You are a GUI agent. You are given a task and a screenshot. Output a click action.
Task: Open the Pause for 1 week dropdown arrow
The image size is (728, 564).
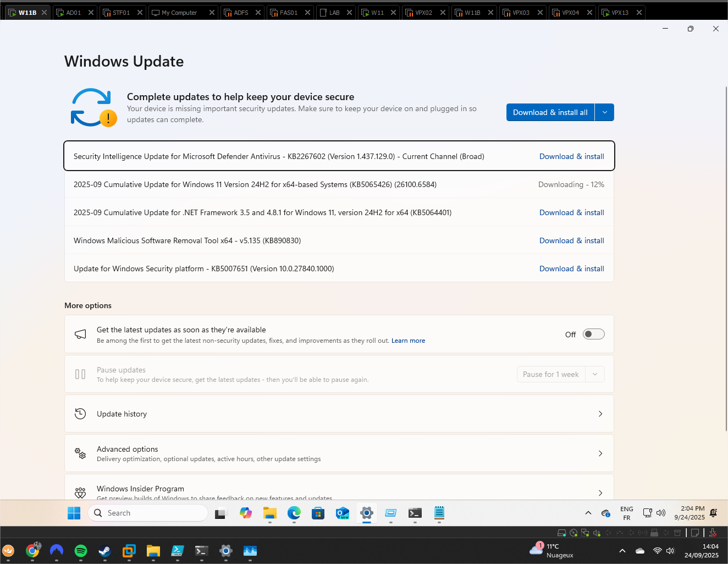click(595, 374)
